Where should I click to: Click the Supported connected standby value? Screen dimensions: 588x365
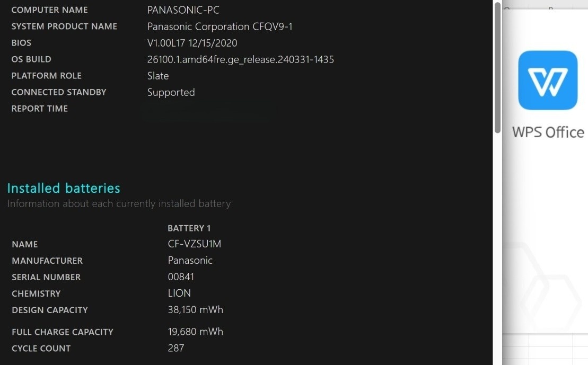(x=171, y=92)
